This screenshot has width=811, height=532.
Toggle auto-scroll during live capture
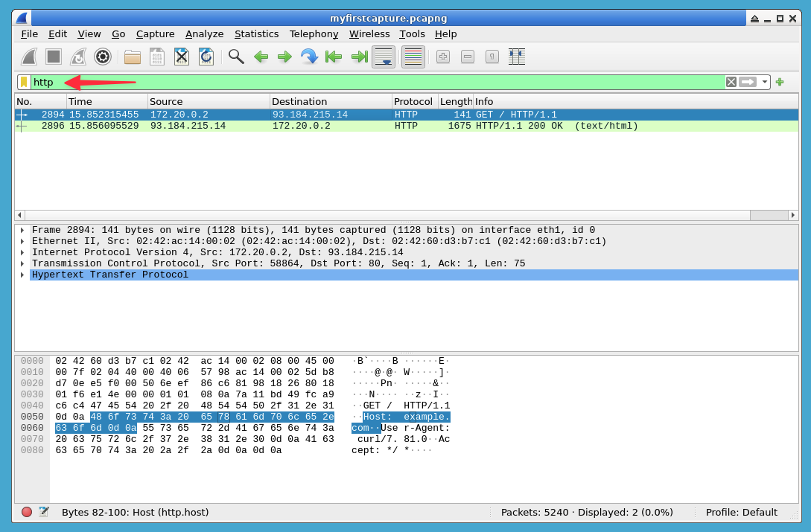tap(383, 57)
